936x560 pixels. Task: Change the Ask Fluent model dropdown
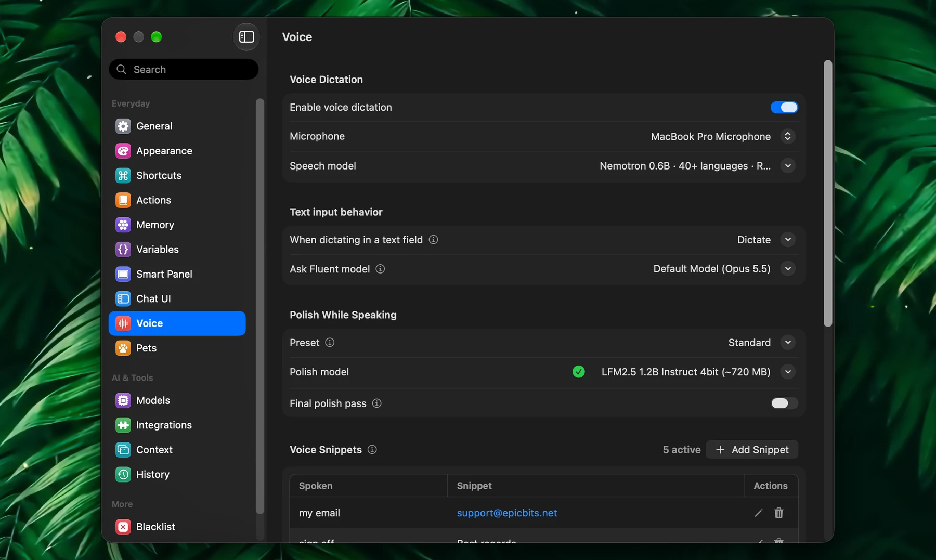click(x=788, y=269)
